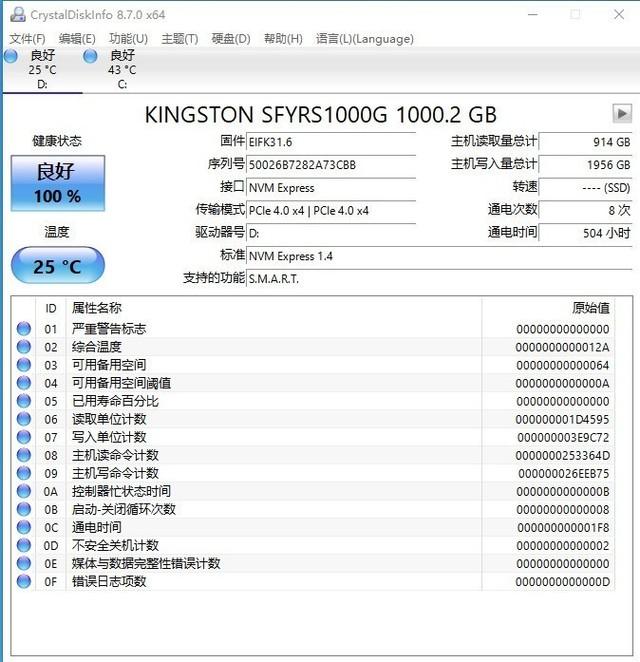Click status orb of row 08 主机读命令计数
Viewport: 640px width, 662px height.
[24, 455]
